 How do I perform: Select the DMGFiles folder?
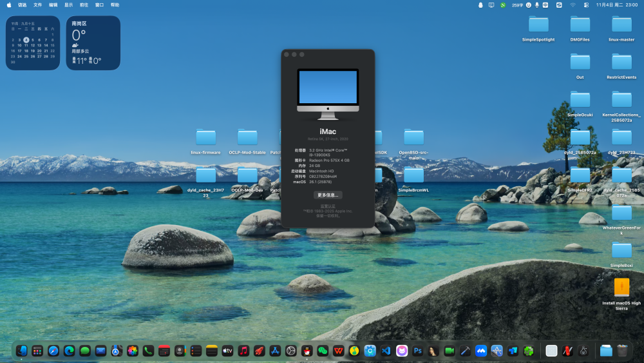click(580, 28)
